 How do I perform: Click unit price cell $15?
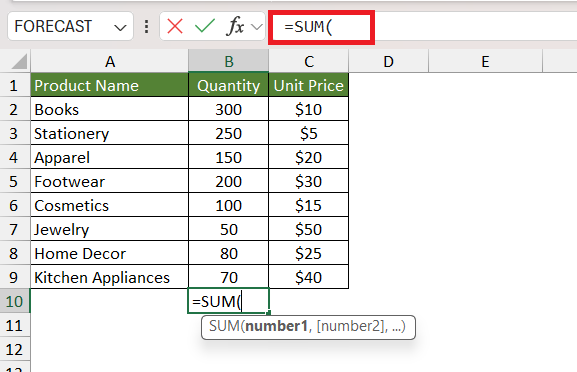click(309, 205)
